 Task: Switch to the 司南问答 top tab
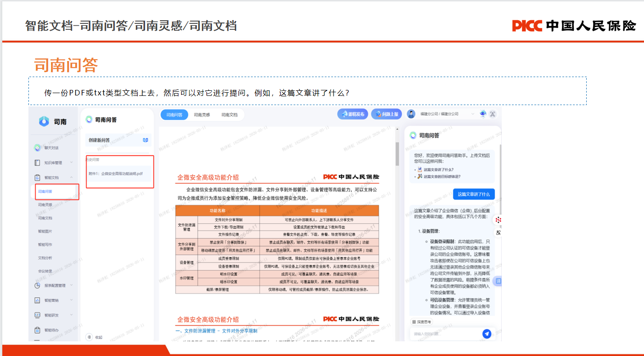click(174, 115)
